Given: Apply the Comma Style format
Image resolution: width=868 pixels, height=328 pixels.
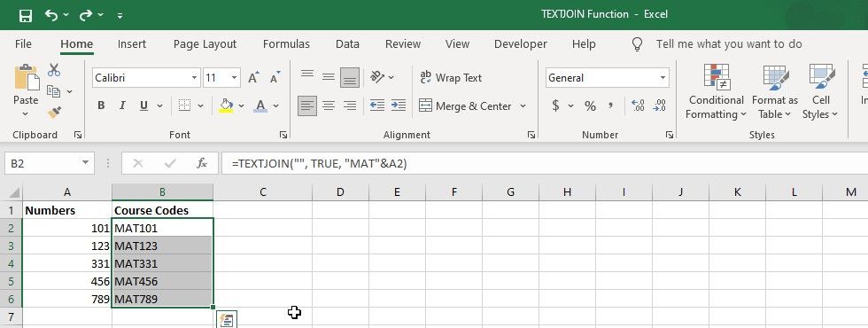Looking at the screenshot, I should (611, 105).
